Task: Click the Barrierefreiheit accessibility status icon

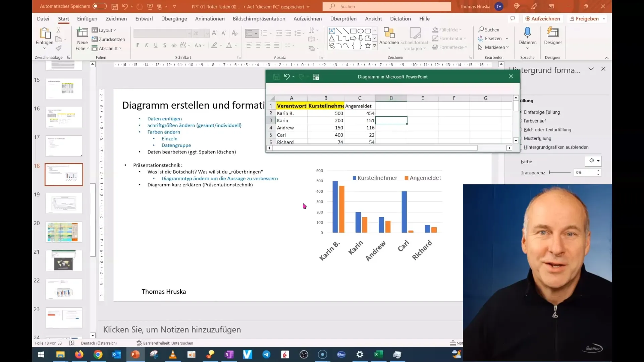Action: pos(139,343)
